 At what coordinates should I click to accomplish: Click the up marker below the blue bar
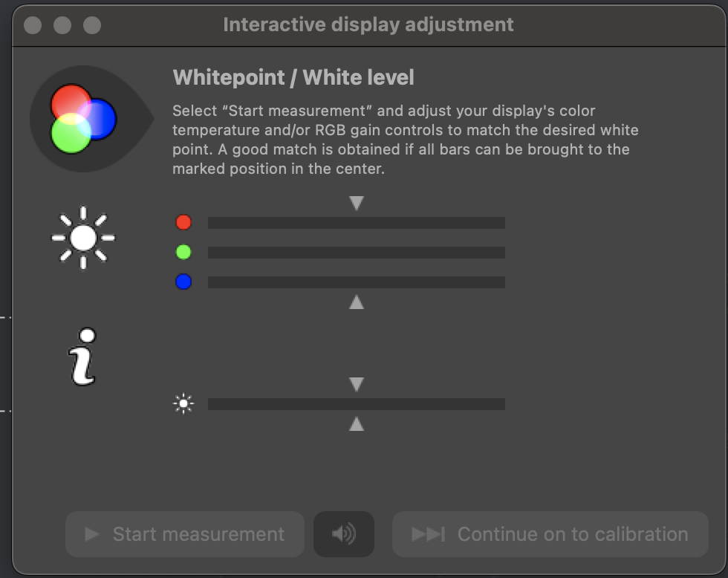click(x=356, y=302)
